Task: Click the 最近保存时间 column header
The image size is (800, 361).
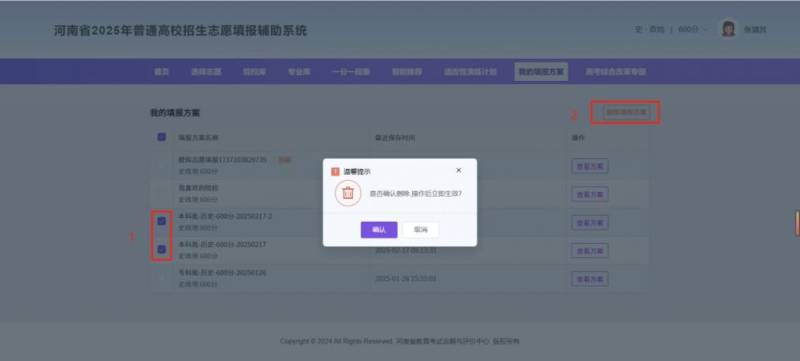Action: point(395,138)
